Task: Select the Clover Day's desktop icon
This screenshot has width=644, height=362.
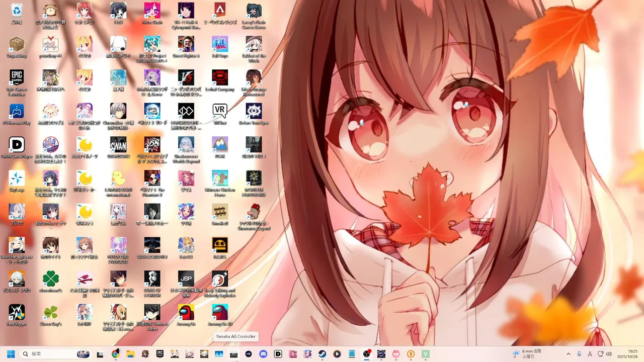Action: pyautogui.click(x=50, y=312)
